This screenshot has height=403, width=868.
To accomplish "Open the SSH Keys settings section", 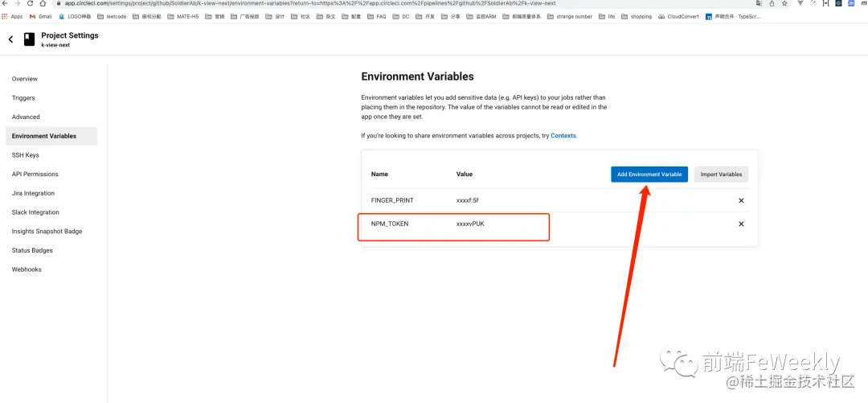I will click(x=26, y=155).
